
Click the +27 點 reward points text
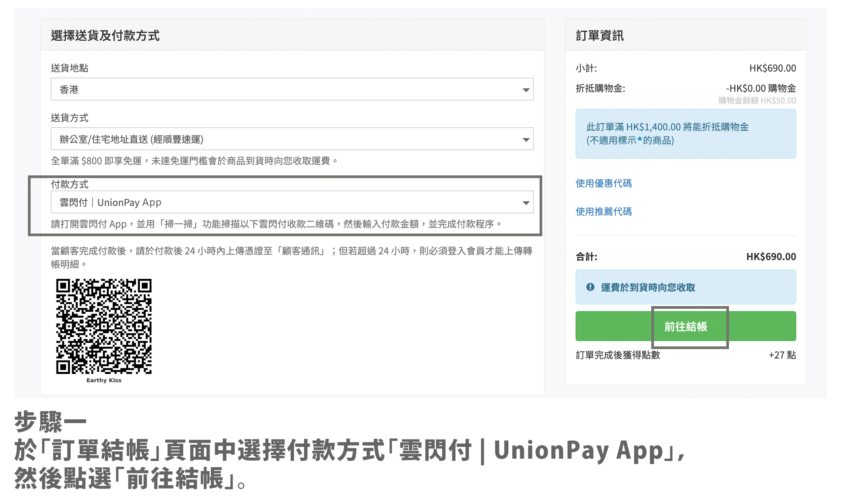pyautogui.click(x=782, y=355)
